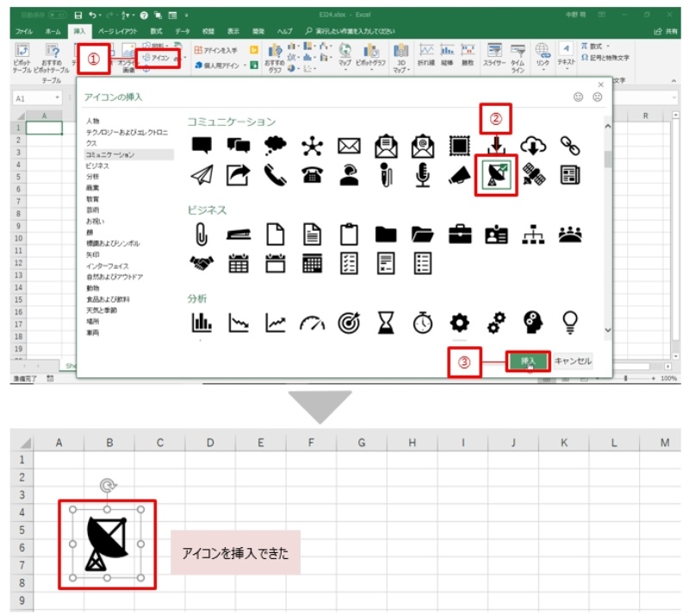This screenshot has width=689, height=616.
Task: Select the hourglass icon under 分析
Action: 385,322
